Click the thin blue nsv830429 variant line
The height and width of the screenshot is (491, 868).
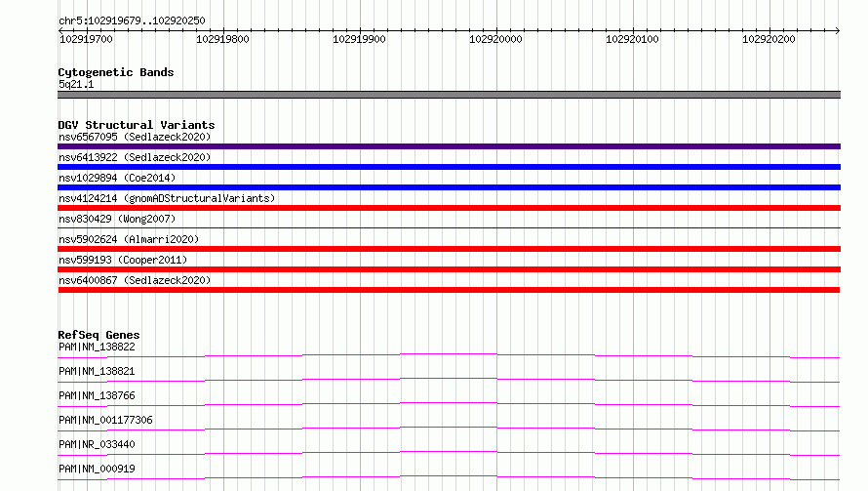point(449,227)
